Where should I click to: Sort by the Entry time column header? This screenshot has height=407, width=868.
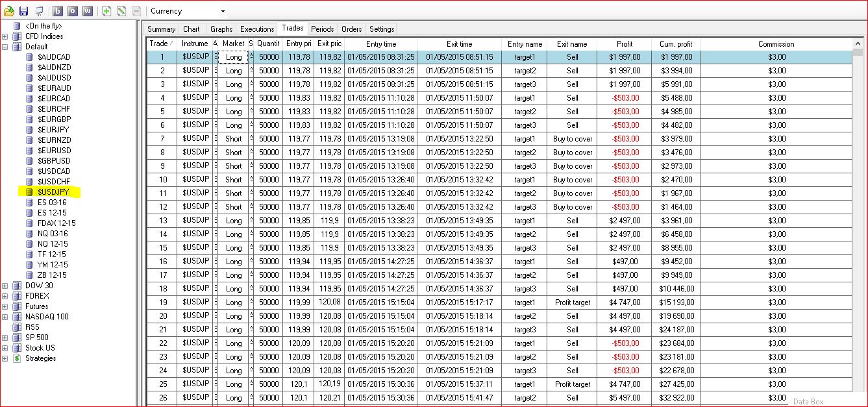pyautogui.click(x=381, y=44)
